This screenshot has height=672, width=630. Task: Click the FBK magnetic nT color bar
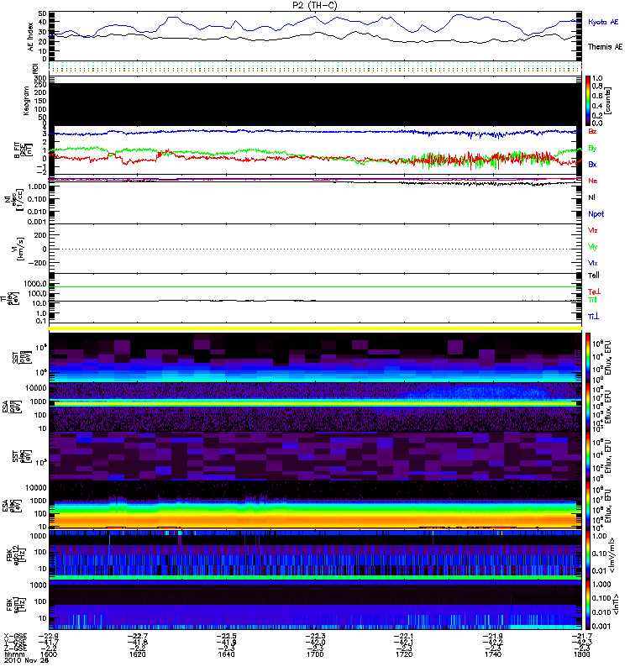[588, 604]
